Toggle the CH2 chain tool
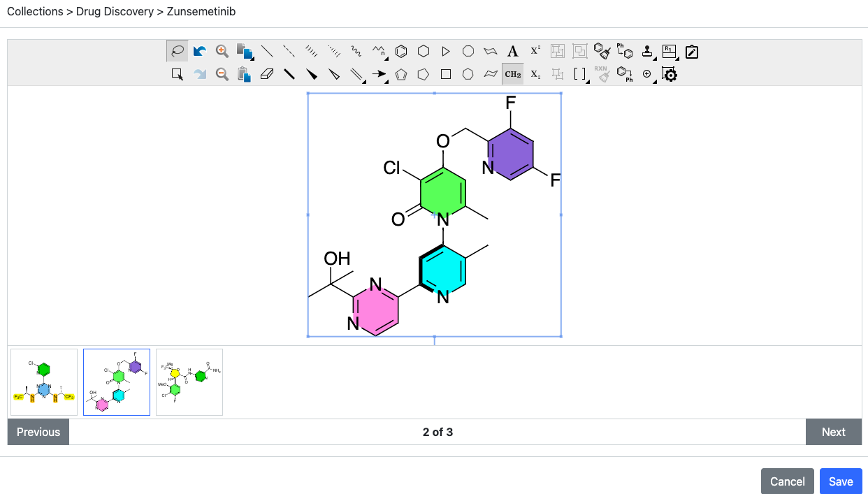The width and height of the screenshot is (868, 494). tap(512, 74)
